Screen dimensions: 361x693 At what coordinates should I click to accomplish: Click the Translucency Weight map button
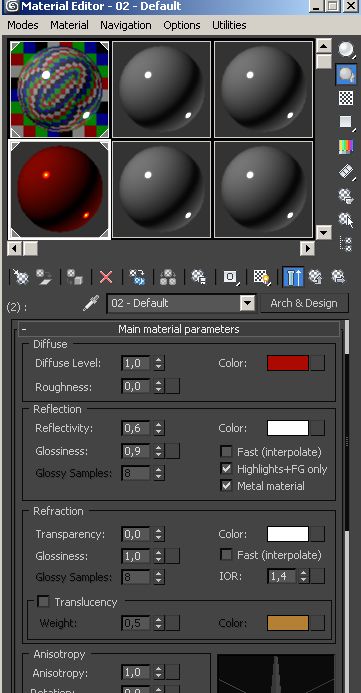[173, 623]
